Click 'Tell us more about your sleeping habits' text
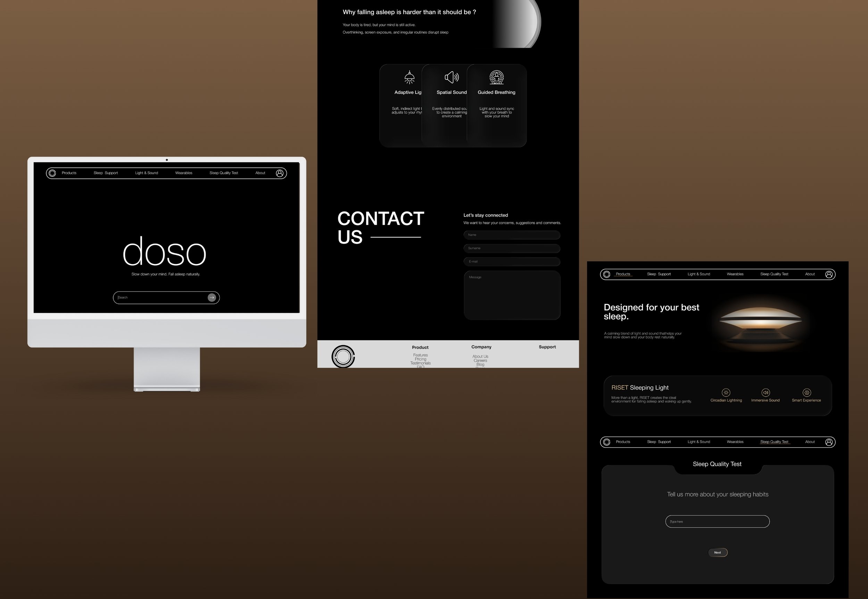The width and height of the screenshot is (868, 599). coord(718,495)
